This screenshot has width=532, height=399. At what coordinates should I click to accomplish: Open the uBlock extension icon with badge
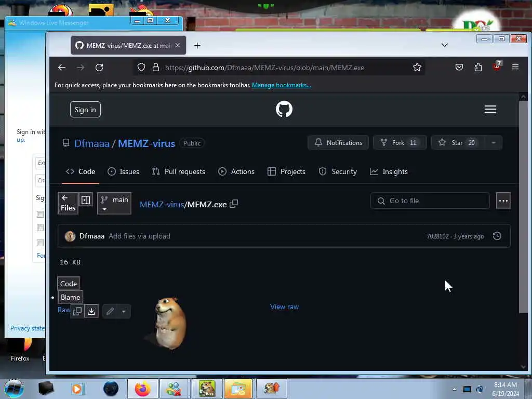click(x=497, y=66)
